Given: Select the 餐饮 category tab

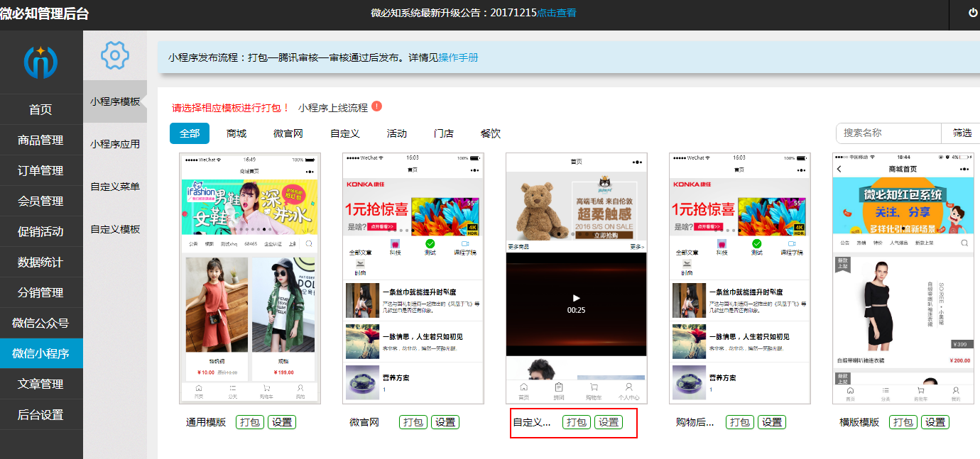Looking at the screenshot, I should 491,133.
